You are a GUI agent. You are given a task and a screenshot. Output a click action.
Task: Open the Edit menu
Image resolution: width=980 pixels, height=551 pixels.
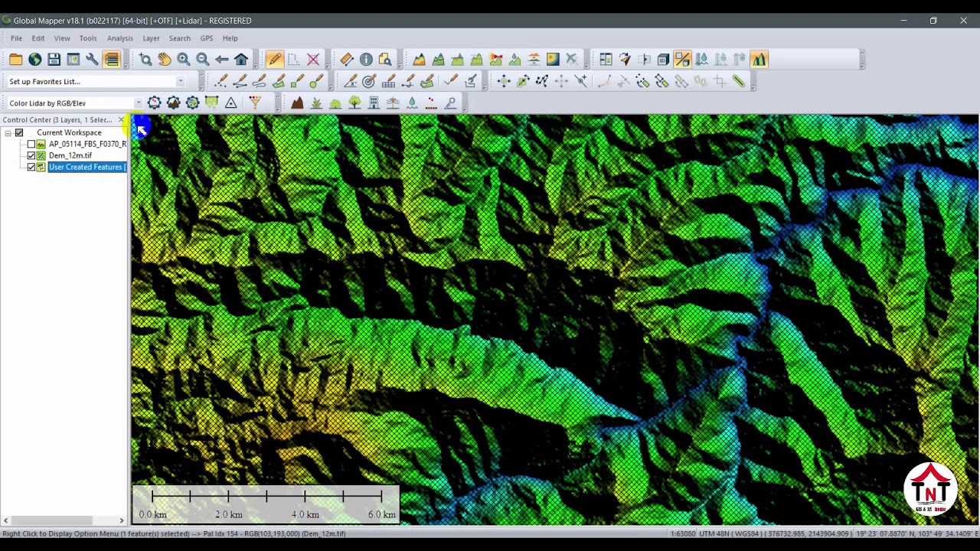coord(38,38)
